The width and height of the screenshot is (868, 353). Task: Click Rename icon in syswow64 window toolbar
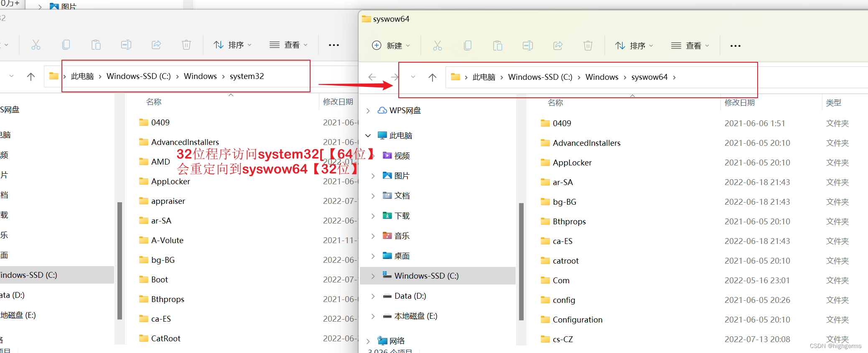coord(528,46)
